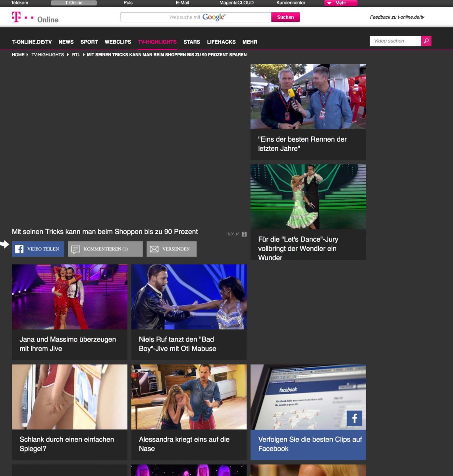Expand the Mehr dropdown in top bar
Viewport: 453px width, 476px height.
340,3
